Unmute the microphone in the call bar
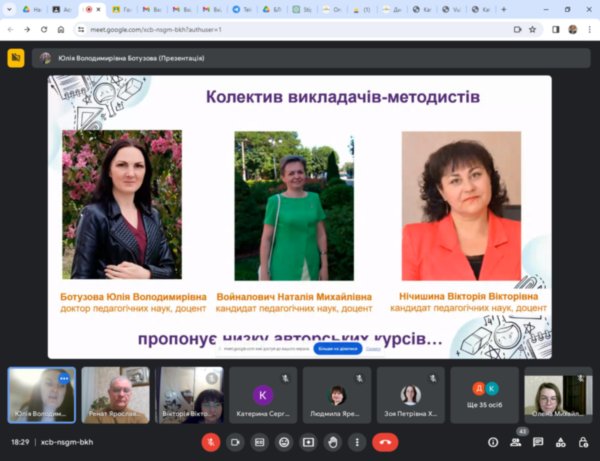Image resolution: width=600 pixels, height=461 pixels. pos(211,441)
